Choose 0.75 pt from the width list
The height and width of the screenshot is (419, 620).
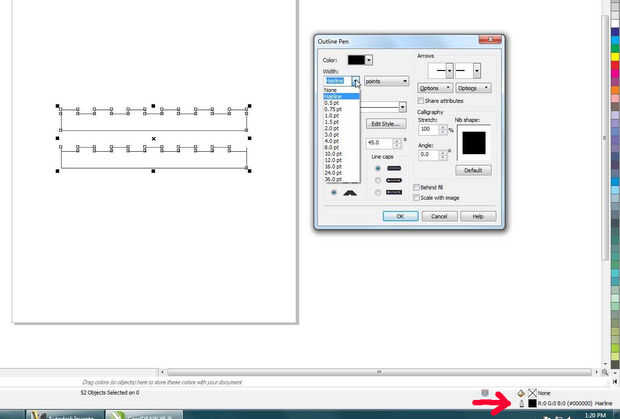(x=342, y=109)
